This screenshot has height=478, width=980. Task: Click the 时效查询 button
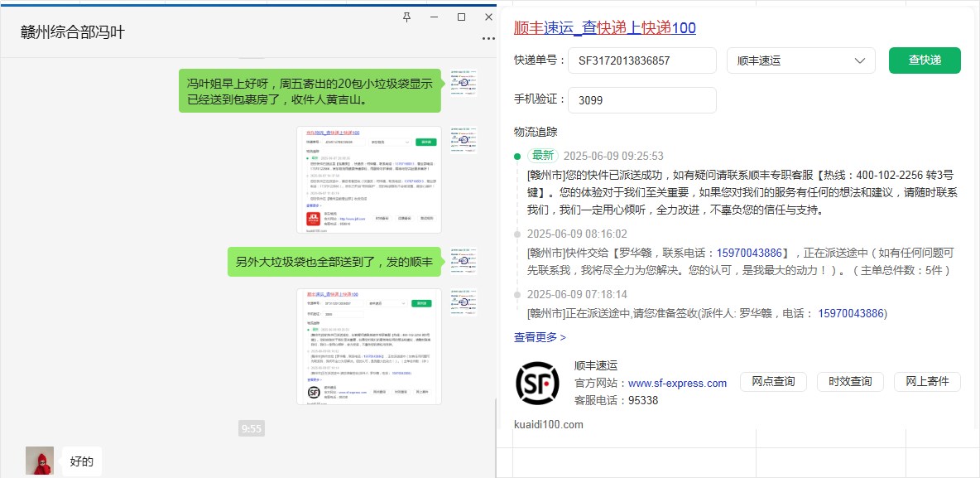pos(850,382)
